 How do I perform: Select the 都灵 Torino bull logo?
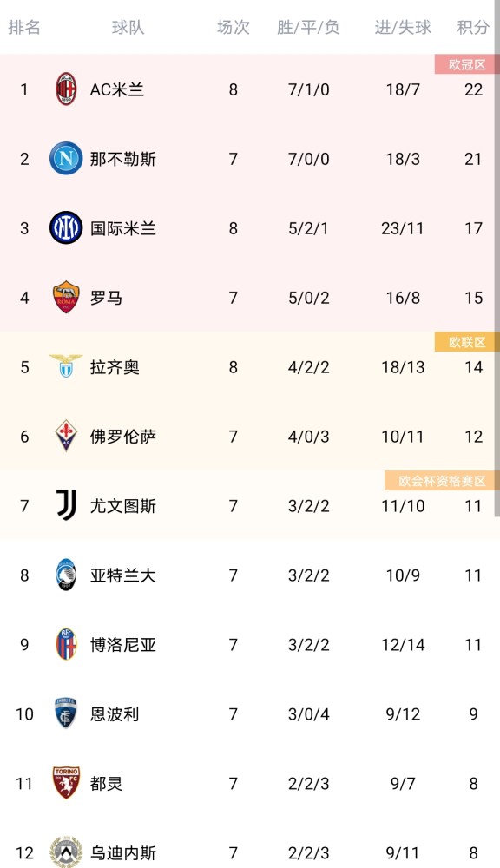[x=66, y=783]
